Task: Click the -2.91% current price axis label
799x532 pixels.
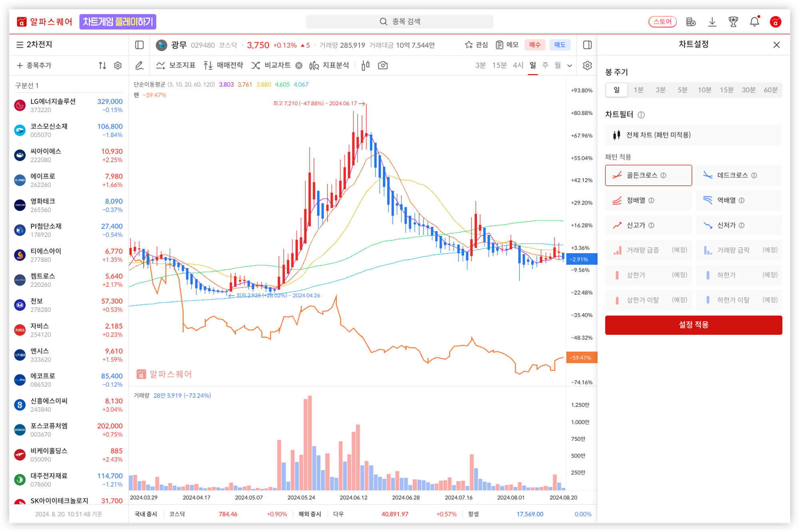Action: tap(581, 259)
